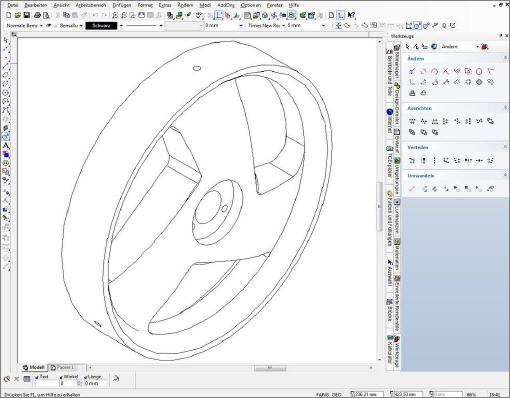The width and height of the screenshot is (510, 398).
Task: Toggle the Länge lock checkbox
Action: (x=86, y=377)
